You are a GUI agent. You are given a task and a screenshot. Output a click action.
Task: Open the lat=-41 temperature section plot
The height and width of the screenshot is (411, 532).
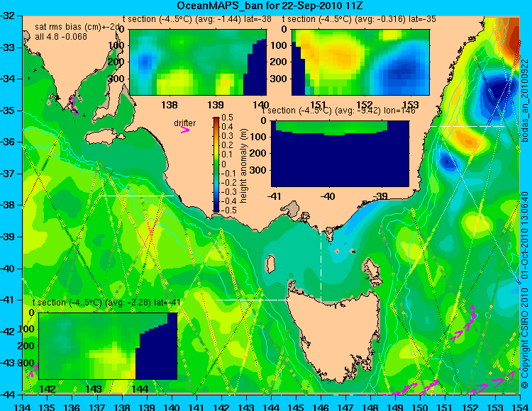(108, 346)
